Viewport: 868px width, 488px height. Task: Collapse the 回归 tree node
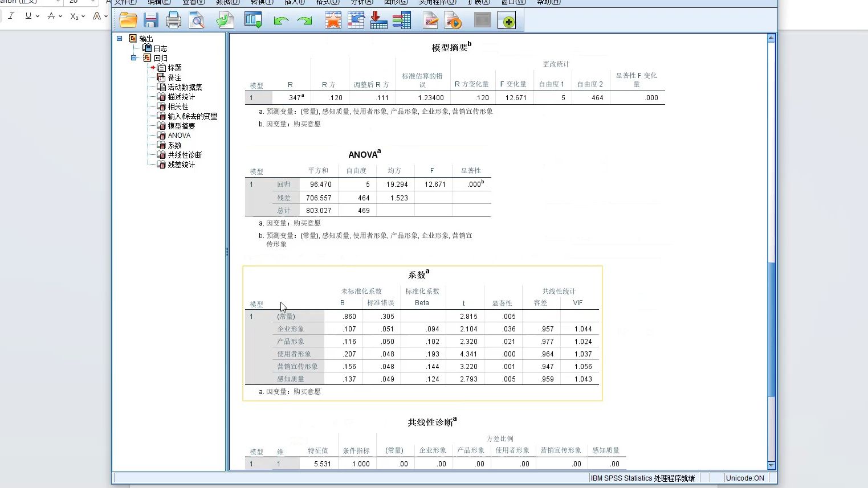[133, 58]
